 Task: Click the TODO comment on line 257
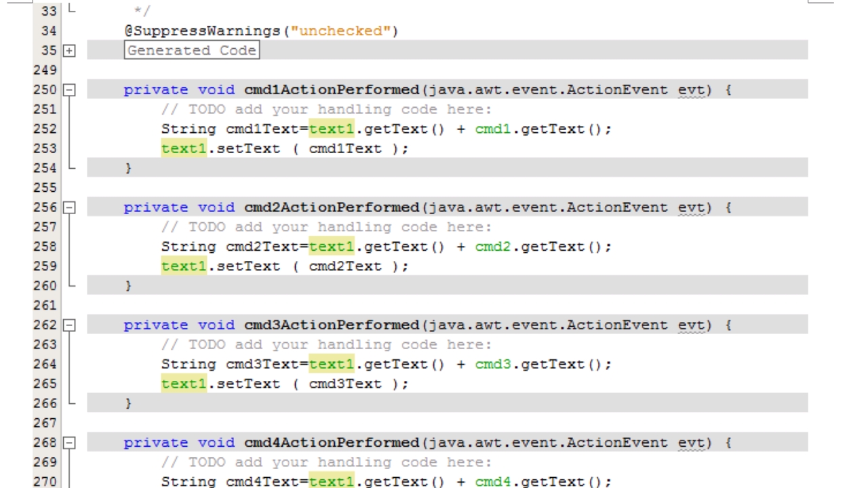coord(326,227)
